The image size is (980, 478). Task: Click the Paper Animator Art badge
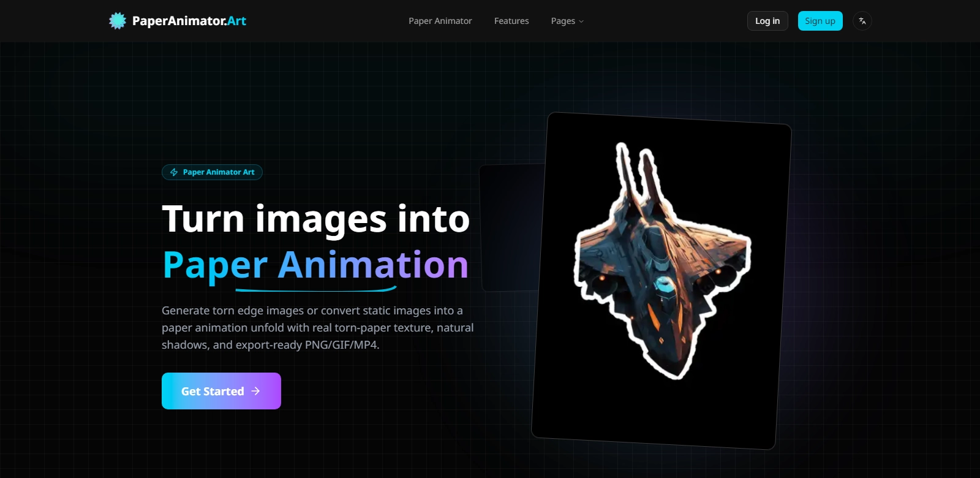pyautogui.click(x=212, y=172)
